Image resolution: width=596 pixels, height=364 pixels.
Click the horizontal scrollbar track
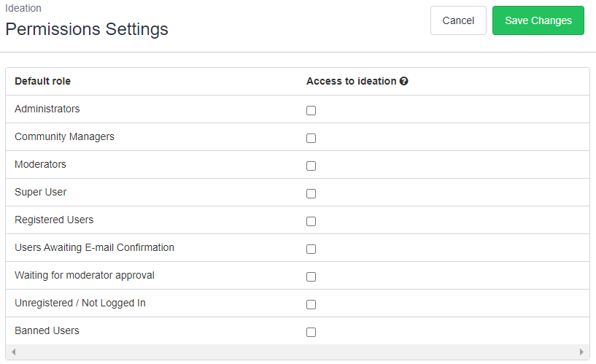point(297,352)
